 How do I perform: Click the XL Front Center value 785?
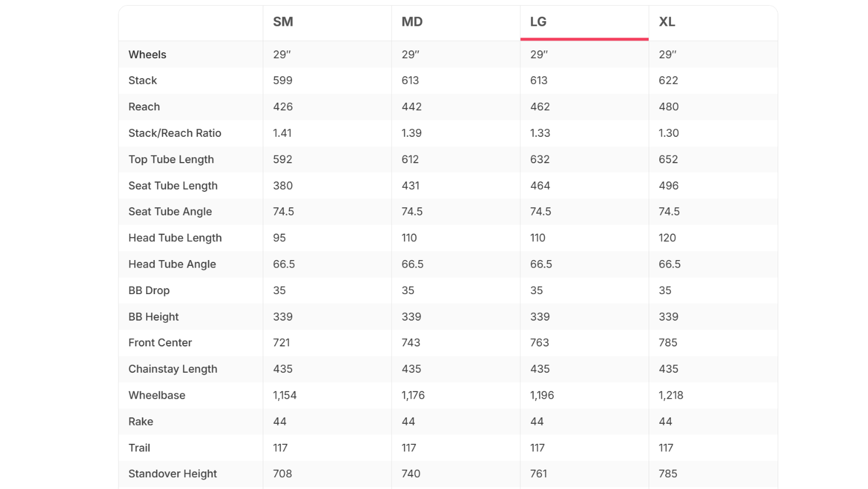668,343
